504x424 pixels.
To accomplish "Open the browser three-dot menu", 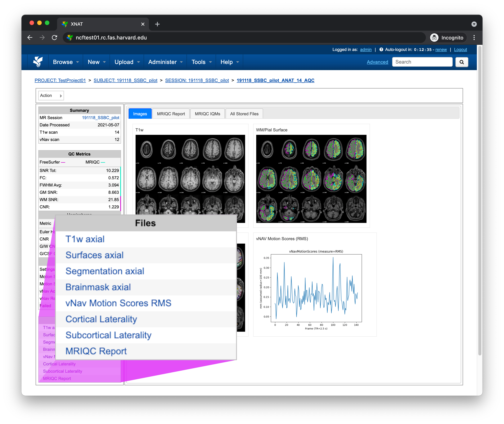I will pyautogui.click(x=474, y=38).
